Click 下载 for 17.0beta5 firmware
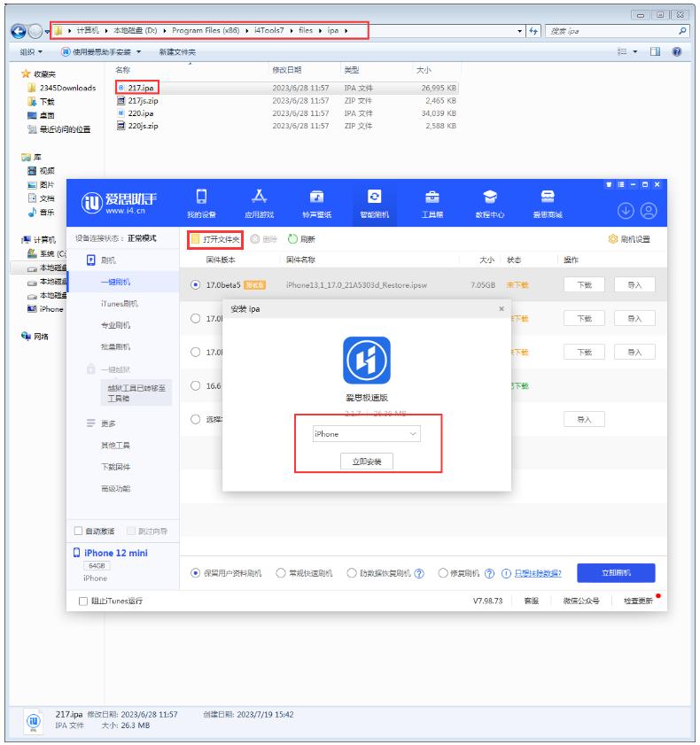This screenshot has height=745, width=700. tap(584, 284)
